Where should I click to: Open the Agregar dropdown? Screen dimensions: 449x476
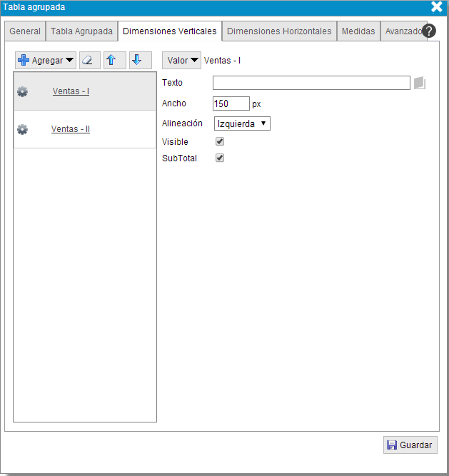pos(46,61)
